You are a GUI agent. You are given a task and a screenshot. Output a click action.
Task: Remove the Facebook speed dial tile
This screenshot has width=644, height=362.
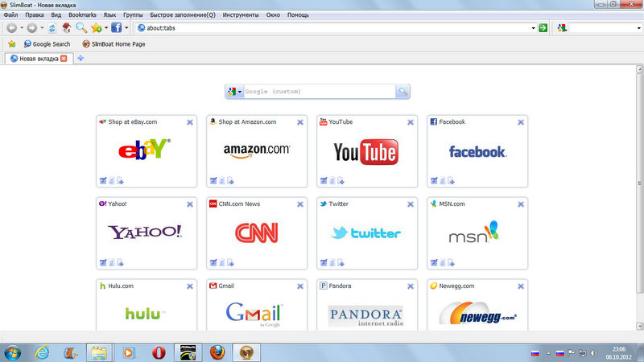[521, 122]
